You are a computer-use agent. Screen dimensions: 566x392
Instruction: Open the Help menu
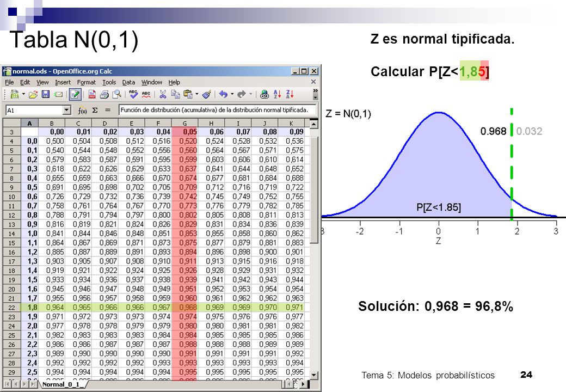point(174,82)
